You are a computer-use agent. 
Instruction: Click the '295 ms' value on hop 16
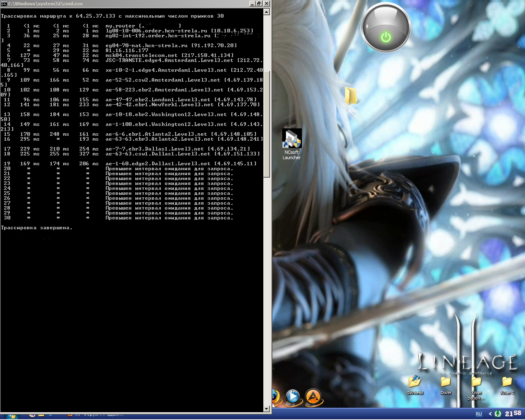(x=30, y=139)
